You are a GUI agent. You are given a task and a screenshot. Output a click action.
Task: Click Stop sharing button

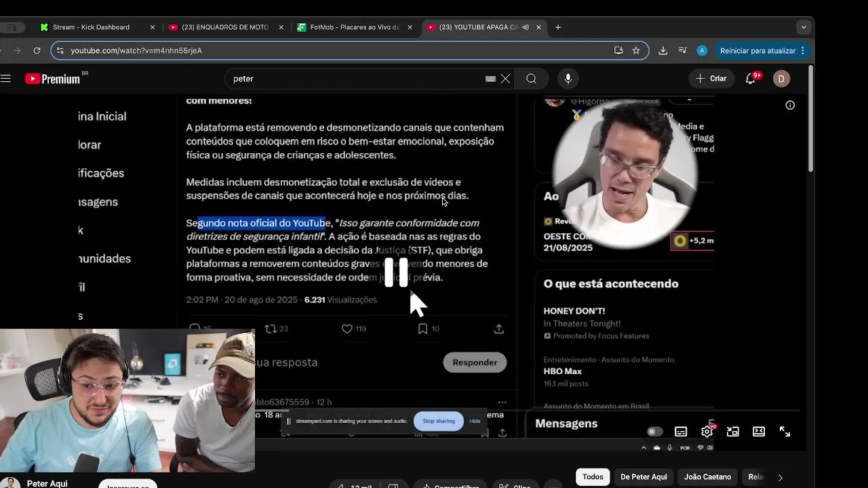(x=439, y=421)
